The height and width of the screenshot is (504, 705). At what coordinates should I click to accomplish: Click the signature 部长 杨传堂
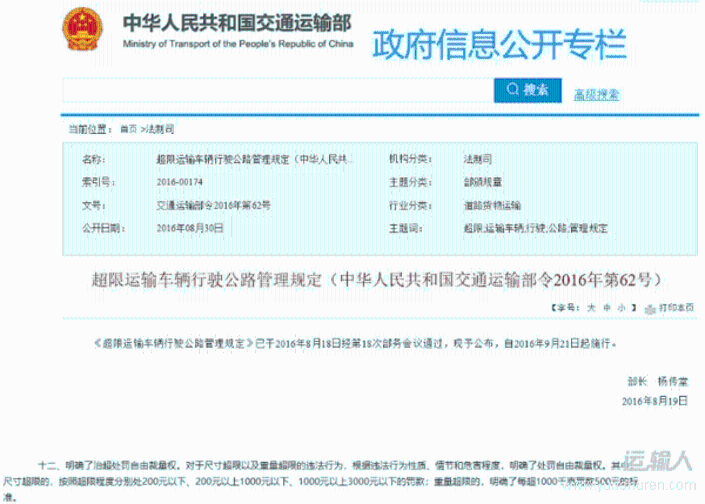pyautogui.click(x=657, y=382)
